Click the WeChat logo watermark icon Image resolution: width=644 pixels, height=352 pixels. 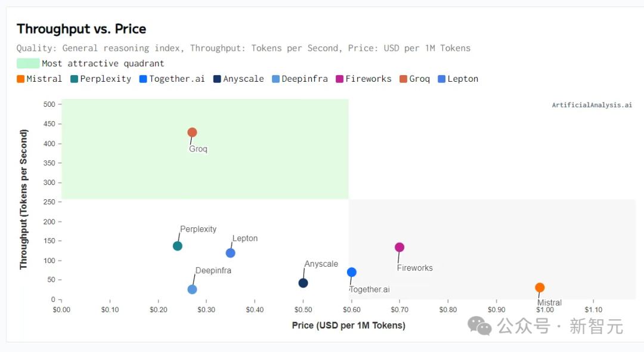479,325
